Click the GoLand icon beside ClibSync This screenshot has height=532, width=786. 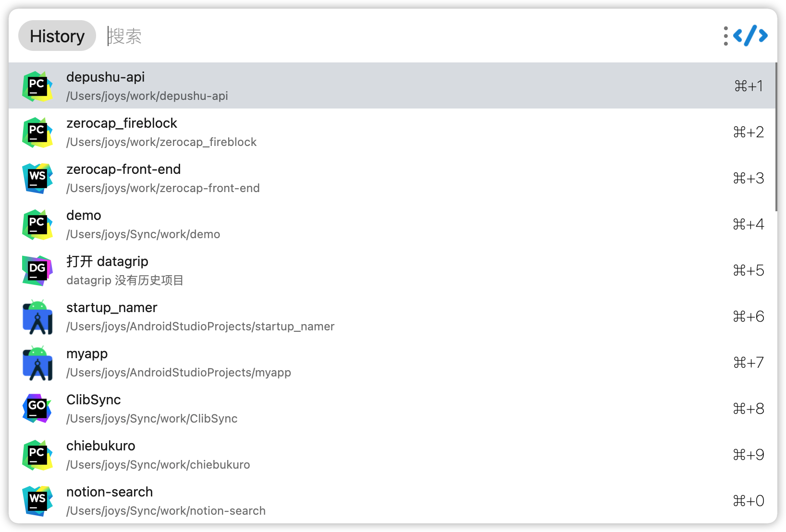pyautogui.click(x=37, y=409)
